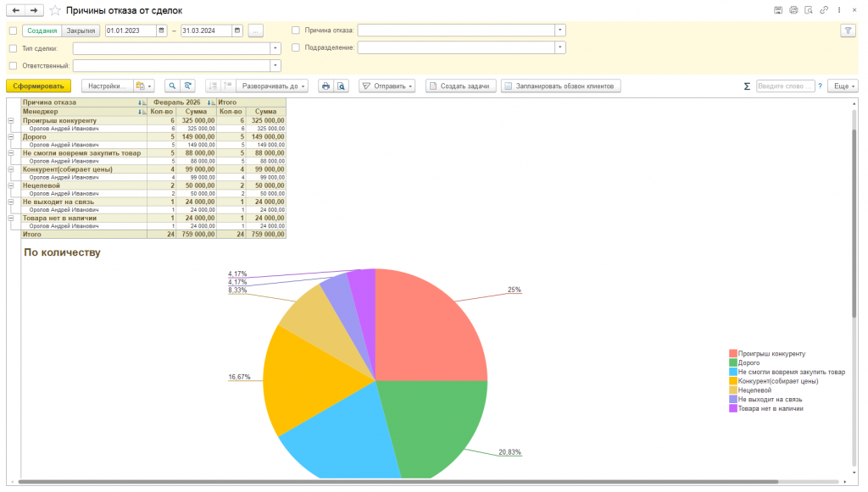Tick the Подразделение filter checkbox
The height and width of the screenshot is (492, 868).
click(x=296, y=47)
